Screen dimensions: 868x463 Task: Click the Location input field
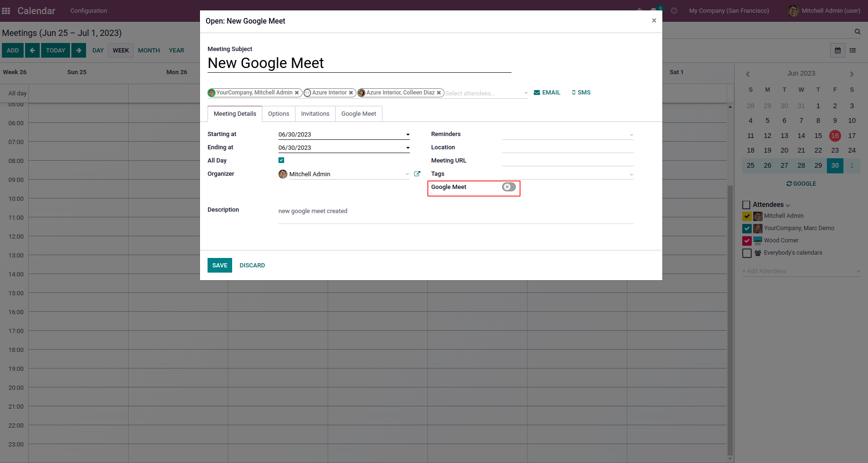click(x=567, y=148)
